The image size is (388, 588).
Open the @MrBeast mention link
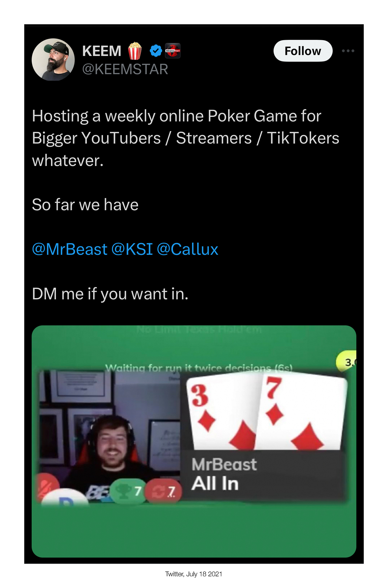pos(70,250)
